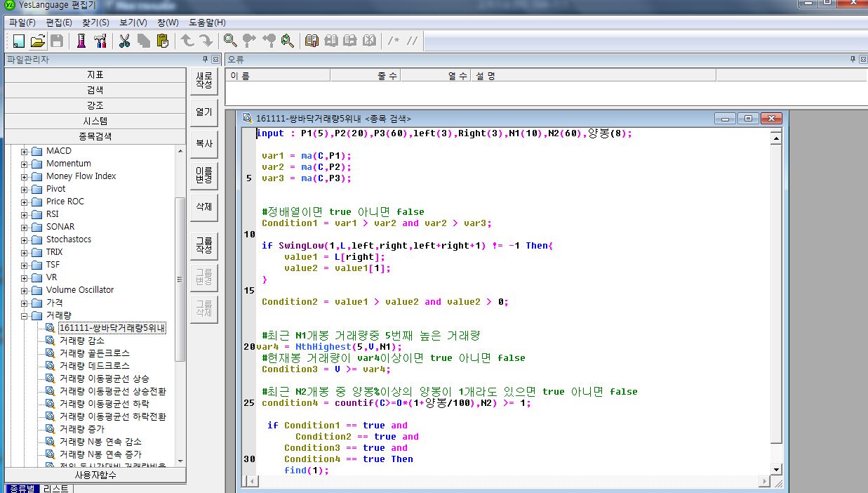The image size is (868, 493).
Task: Select 거래량 골든크로스 in the tree
Action: click(x=94, y=353)
